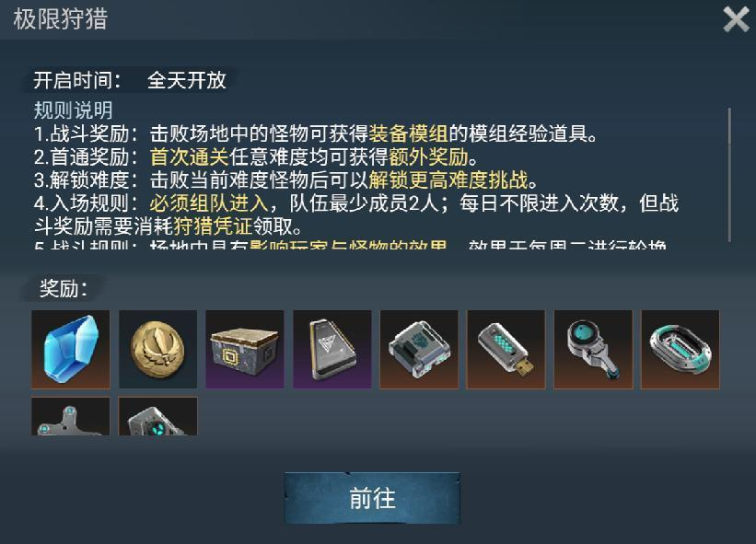
Task: Tap the USB drive reward icon
Action: click(506, 350)
